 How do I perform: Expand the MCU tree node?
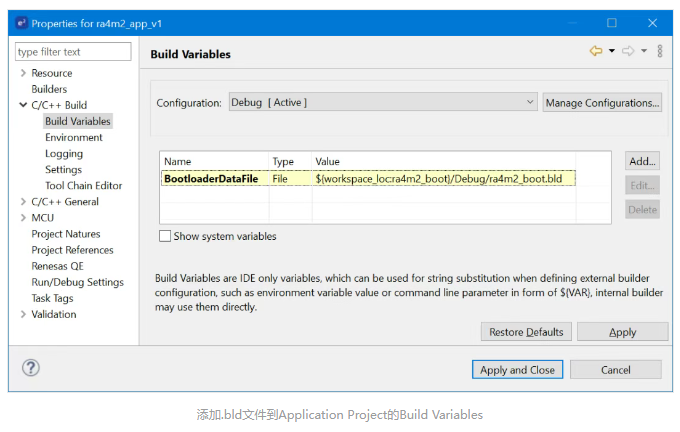[23, 218]
